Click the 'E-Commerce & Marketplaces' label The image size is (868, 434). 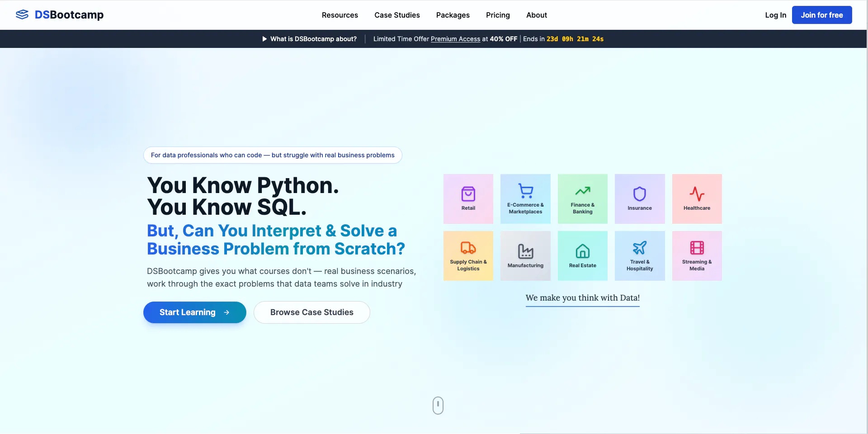click(x=526, y=208)
